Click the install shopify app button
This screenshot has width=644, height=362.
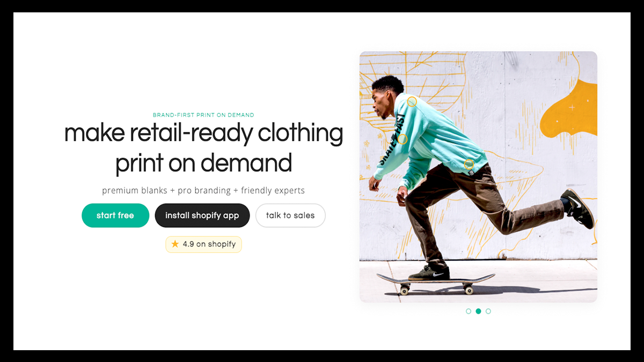coord(202,216)
